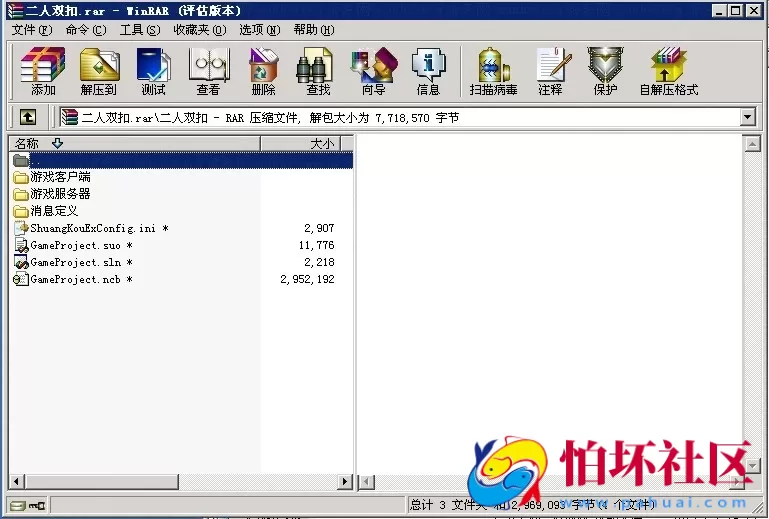
Task: Maximize the WinRAR window
Action: click(736, 10)
